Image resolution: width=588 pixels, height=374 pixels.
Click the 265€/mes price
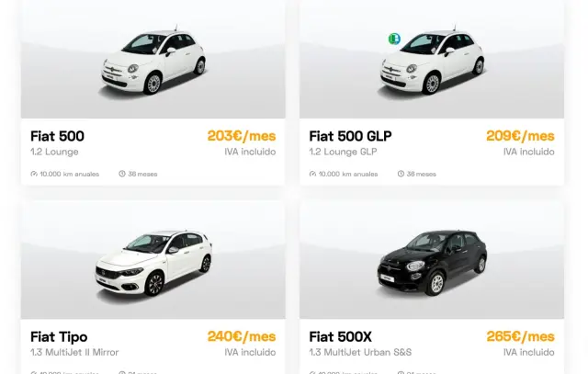click(x=520, y=336)
